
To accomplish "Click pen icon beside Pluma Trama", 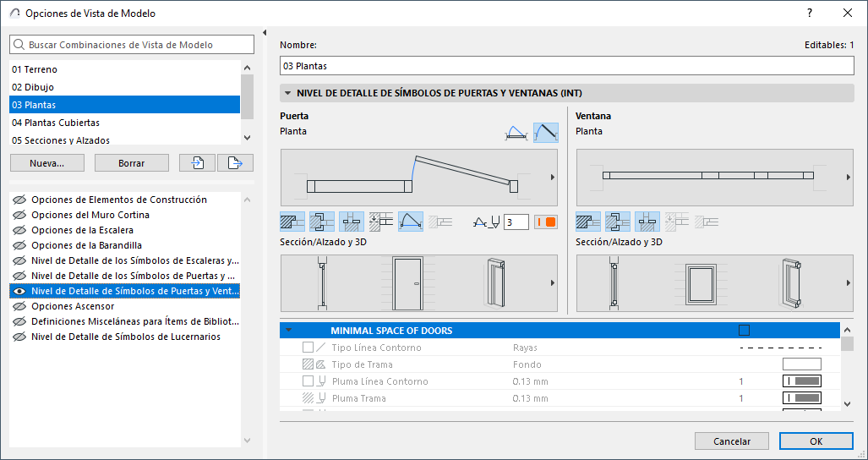I will pos(321,398).
